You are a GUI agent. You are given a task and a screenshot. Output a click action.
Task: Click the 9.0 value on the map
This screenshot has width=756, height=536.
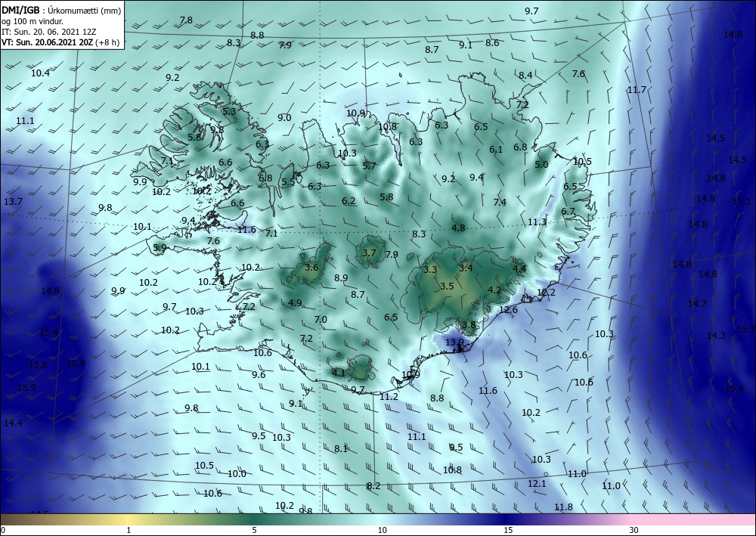click(284, 118)
